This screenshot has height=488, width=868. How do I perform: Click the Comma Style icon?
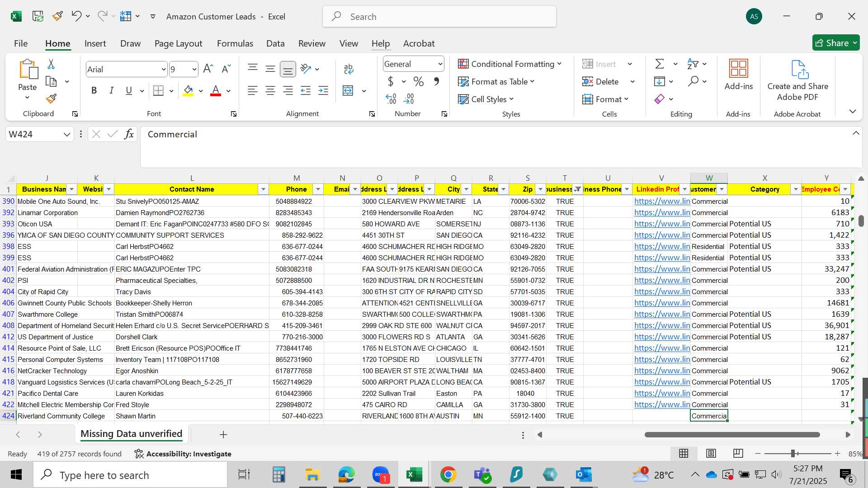(x=436, y=81)
